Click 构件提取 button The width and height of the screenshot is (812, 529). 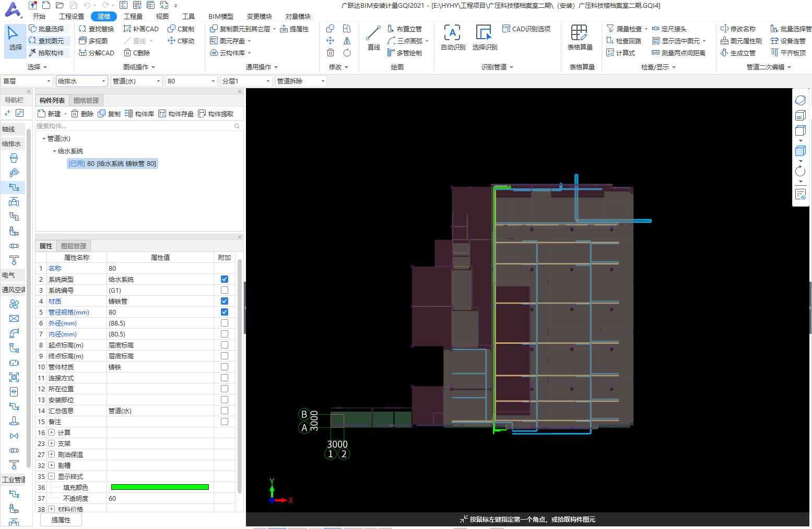coord(216,114)
